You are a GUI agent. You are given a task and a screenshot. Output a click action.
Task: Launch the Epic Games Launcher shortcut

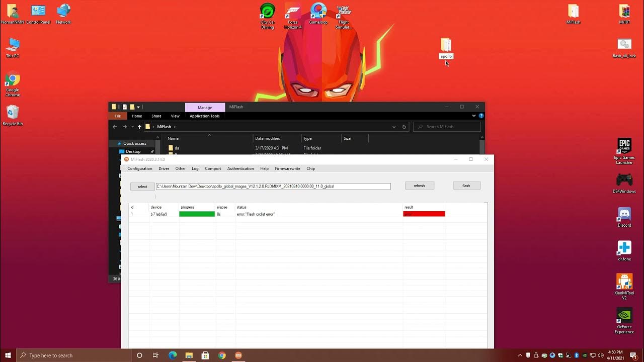[x=624, y=151]
